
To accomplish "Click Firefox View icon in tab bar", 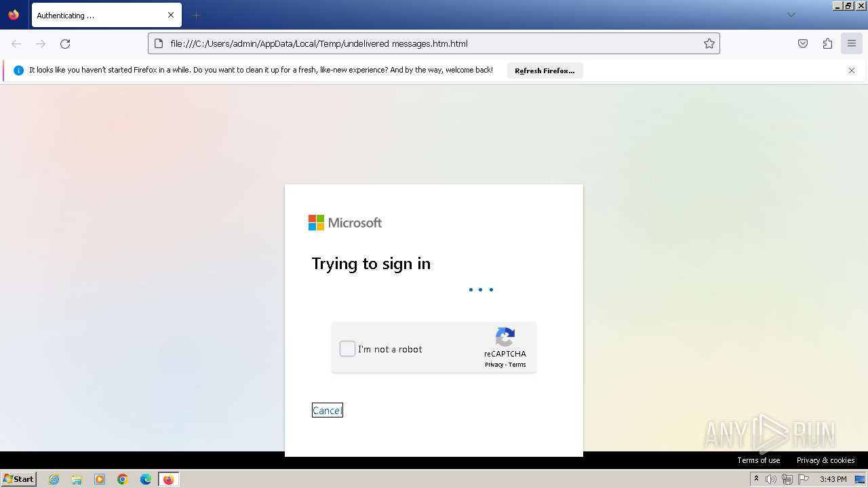I will tap(14, 15).
